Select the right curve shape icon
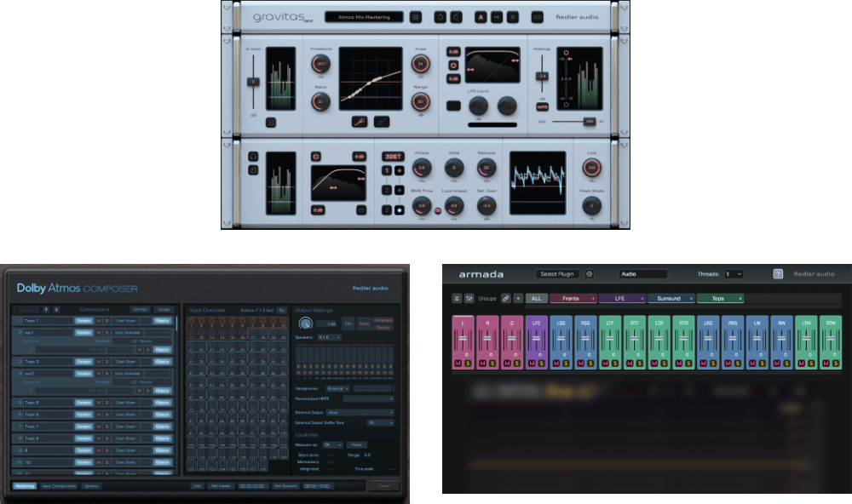The image size is (852, 504). [382, 122]
